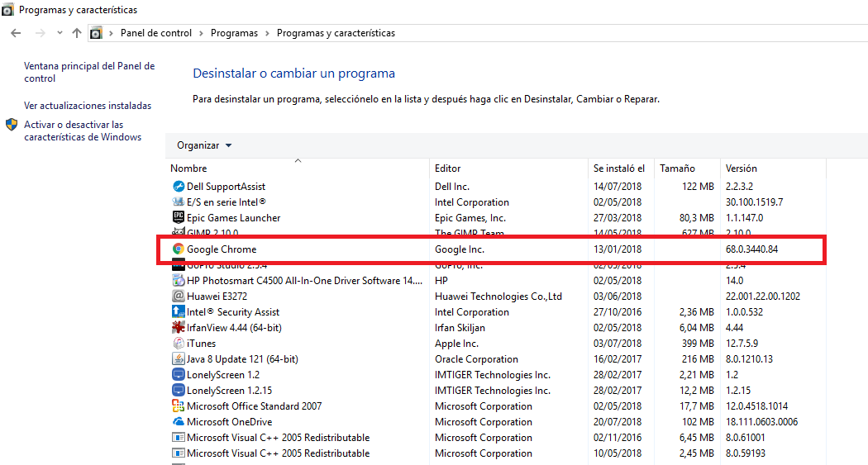Click the LonelyScreen 1.2 icon
This screenshot has height=465, width=868.
pos(178,374)
